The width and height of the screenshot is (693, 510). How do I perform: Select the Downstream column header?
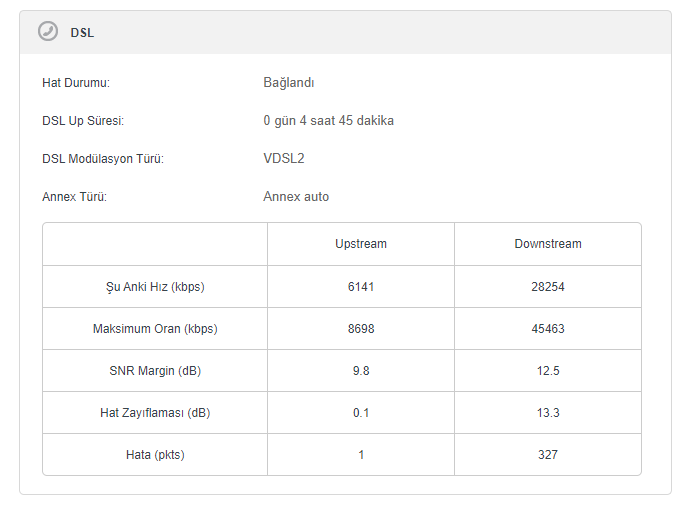coord(548,244)
